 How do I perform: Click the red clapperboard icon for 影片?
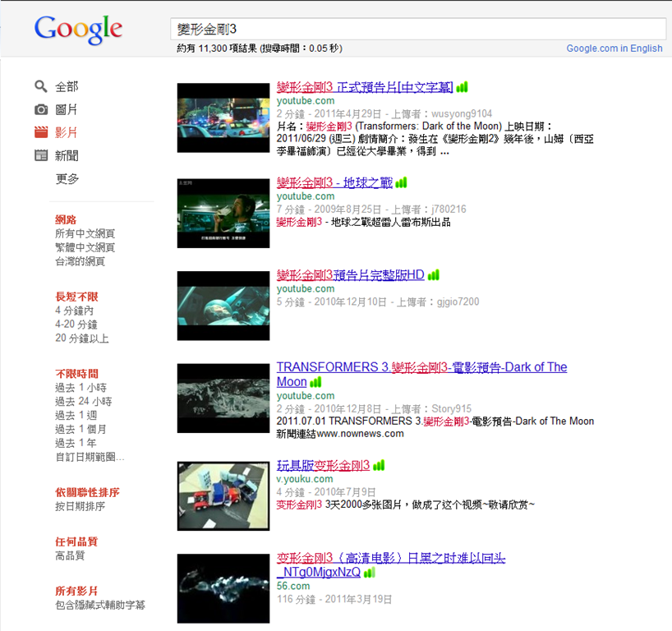point(41,132)
